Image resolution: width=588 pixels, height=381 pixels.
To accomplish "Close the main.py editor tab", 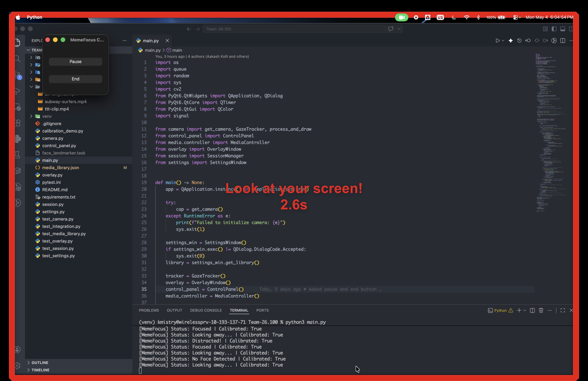I will point(167,41).
